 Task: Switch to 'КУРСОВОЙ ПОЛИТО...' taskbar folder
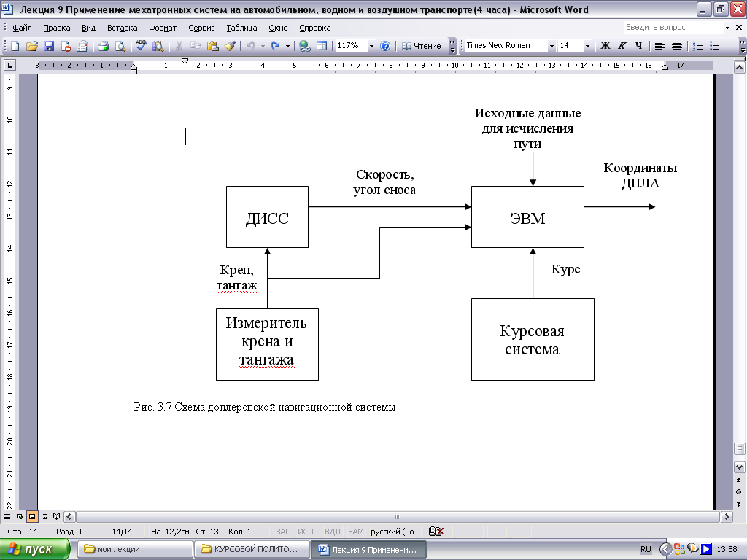(252, 549)
